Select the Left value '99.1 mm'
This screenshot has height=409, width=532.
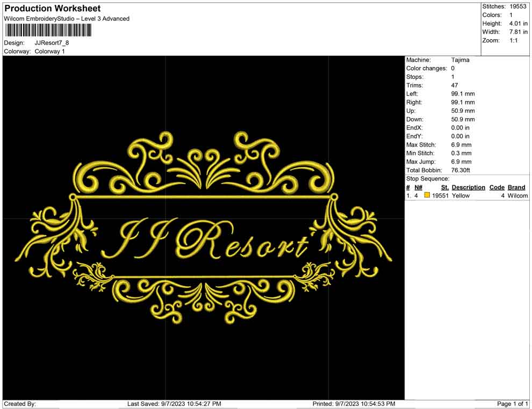pos(463,94)
